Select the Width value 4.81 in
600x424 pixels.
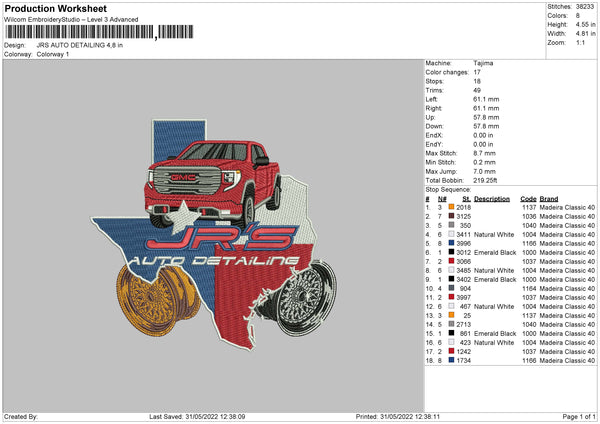click(x=585, y=34)
